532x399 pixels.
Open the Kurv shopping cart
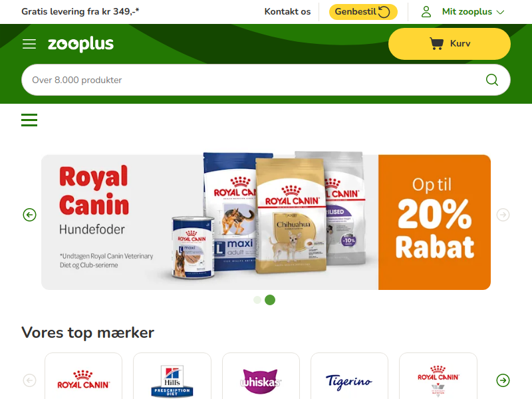point(450,44)
